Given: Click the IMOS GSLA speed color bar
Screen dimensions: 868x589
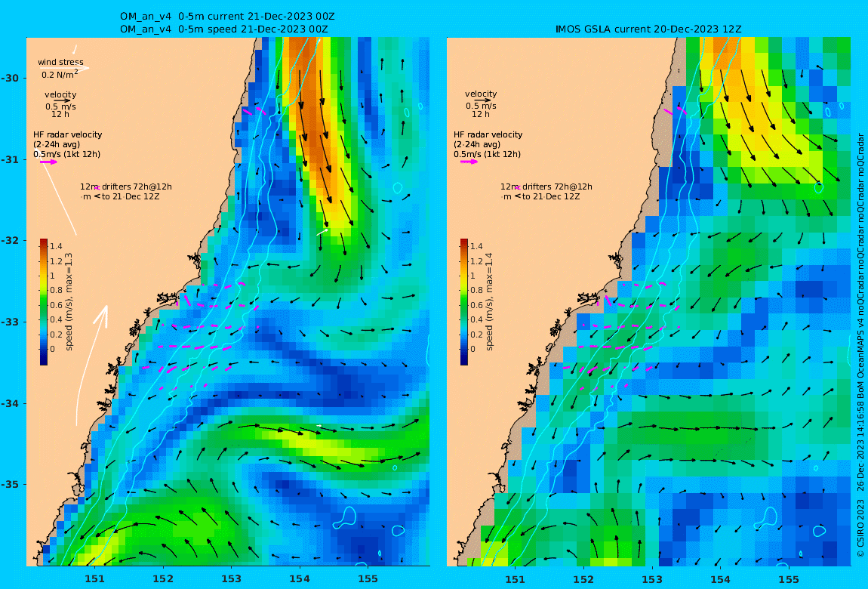Looking at the screenshot, I should tap(464, 302).
